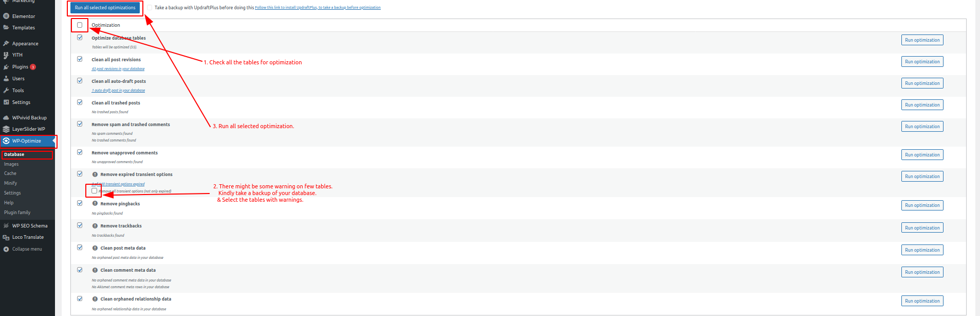Screen dimensions: 980x316
Task: Click the Users person icon
Action: 6,79
